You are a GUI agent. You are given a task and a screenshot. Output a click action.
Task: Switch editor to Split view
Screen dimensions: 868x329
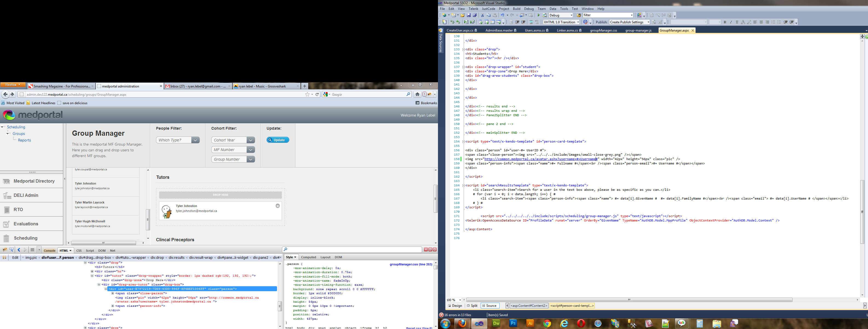pos(472,306)
